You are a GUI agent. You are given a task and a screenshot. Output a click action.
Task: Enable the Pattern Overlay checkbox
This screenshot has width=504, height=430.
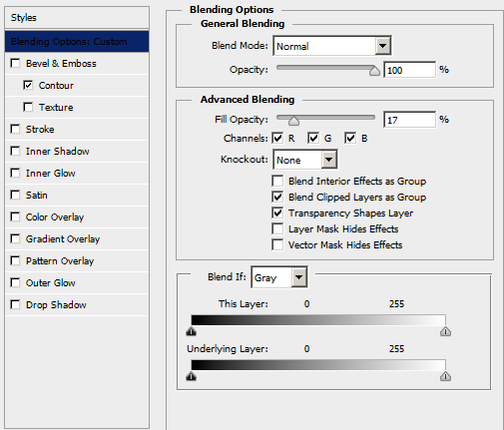pos(15,260)
